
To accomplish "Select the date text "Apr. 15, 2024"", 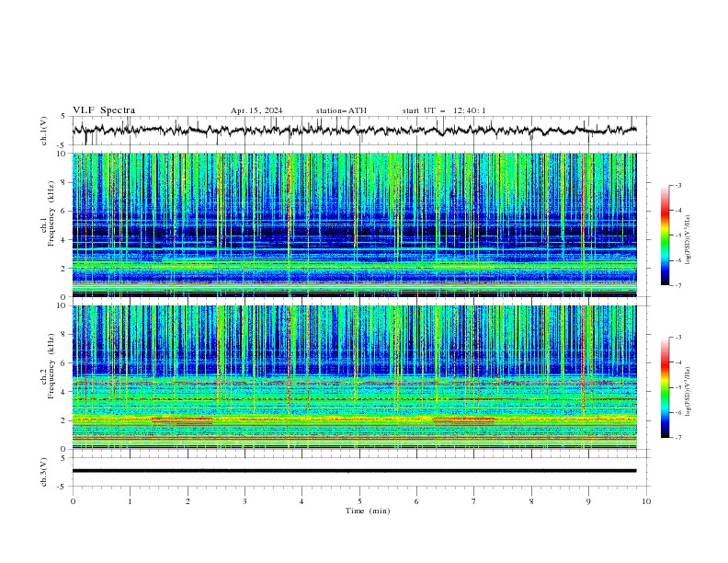I will pyautogui.click(x=256, y=110).
